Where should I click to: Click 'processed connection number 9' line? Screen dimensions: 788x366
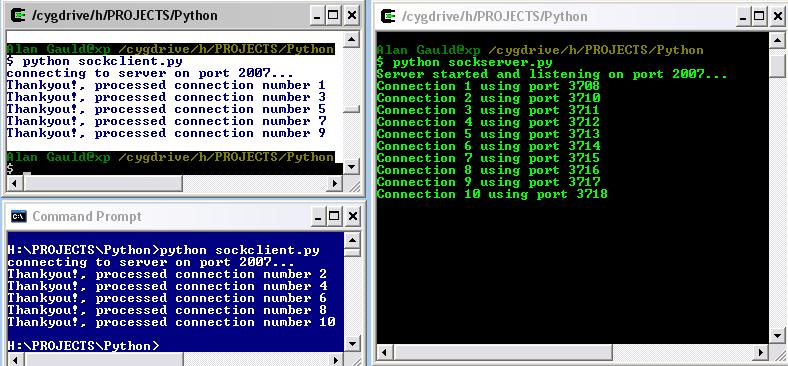[x=166, y=133]
